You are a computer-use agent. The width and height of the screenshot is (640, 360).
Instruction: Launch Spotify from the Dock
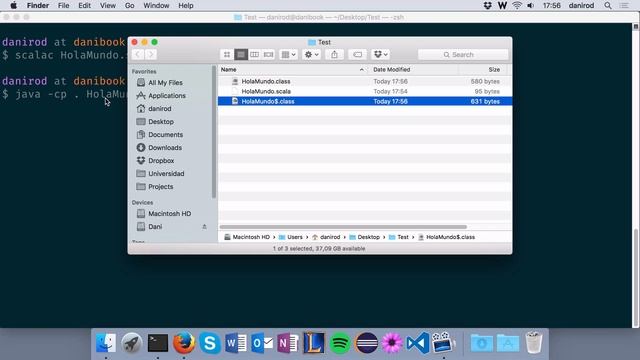340,343
